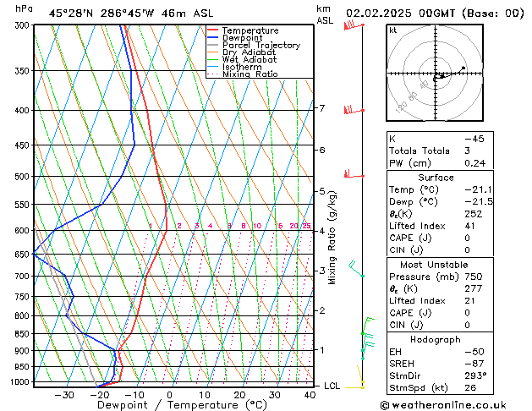Image resolution: width=532 pixels, height=411 pixels.
Task: Click the K index value "-45"
Action: [x=474, y=139]
